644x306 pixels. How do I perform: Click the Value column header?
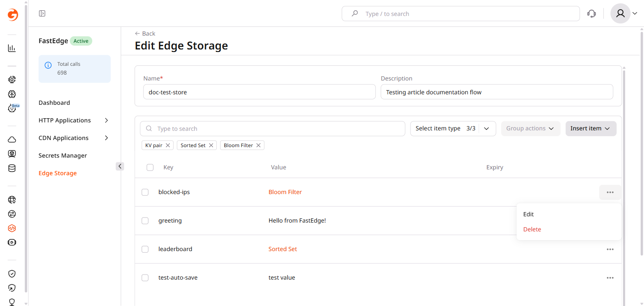click(278, 167)
